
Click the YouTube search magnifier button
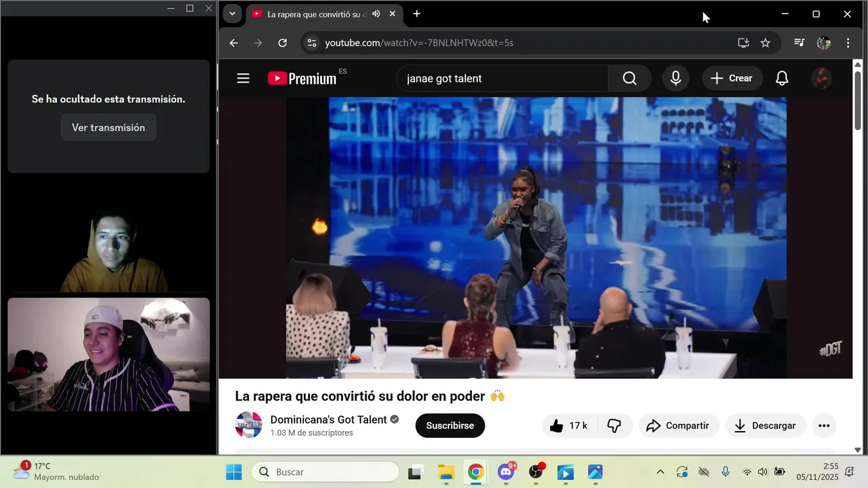click(x=630, y=79)
